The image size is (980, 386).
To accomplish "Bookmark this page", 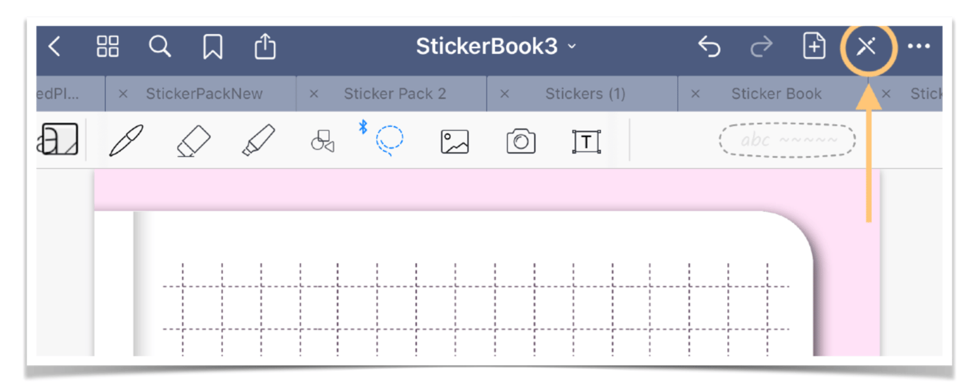I will 212,47.
